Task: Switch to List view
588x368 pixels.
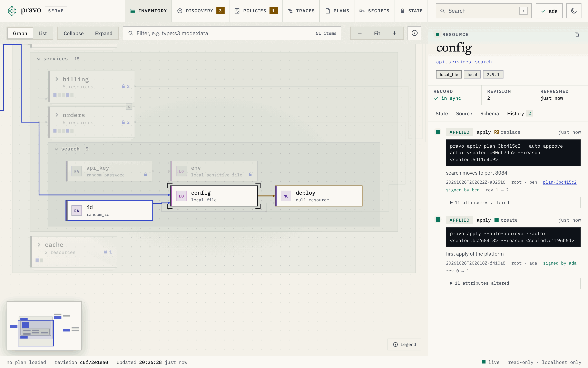Action: click(x=42, y=33)
